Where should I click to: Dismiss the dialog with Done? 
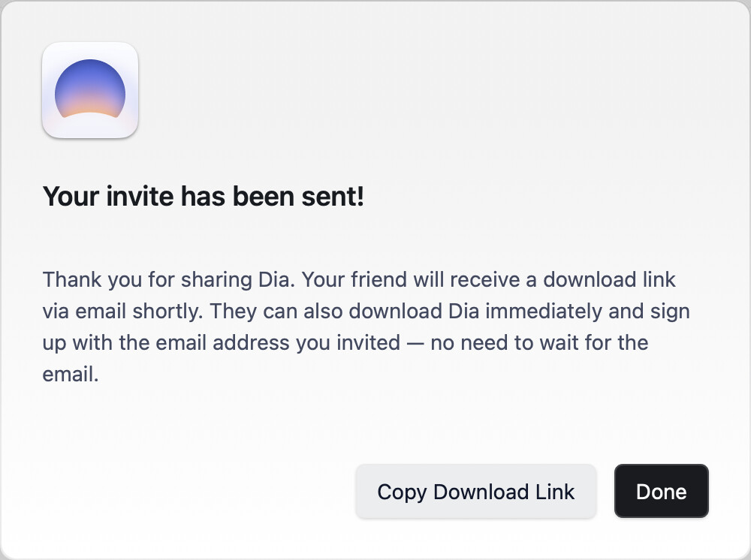(x=661, y=491)
